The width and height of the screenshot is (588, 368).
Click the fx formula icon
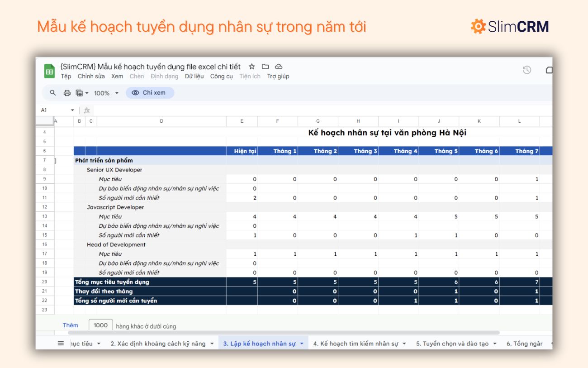87,110
